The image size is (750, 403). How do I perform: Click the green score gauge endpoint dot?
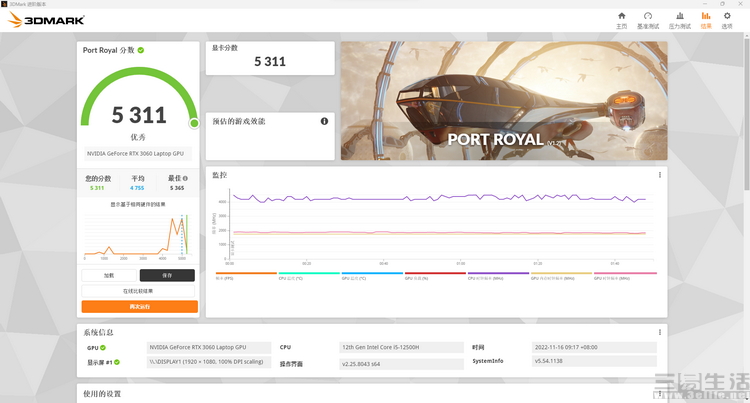point(194,123)
